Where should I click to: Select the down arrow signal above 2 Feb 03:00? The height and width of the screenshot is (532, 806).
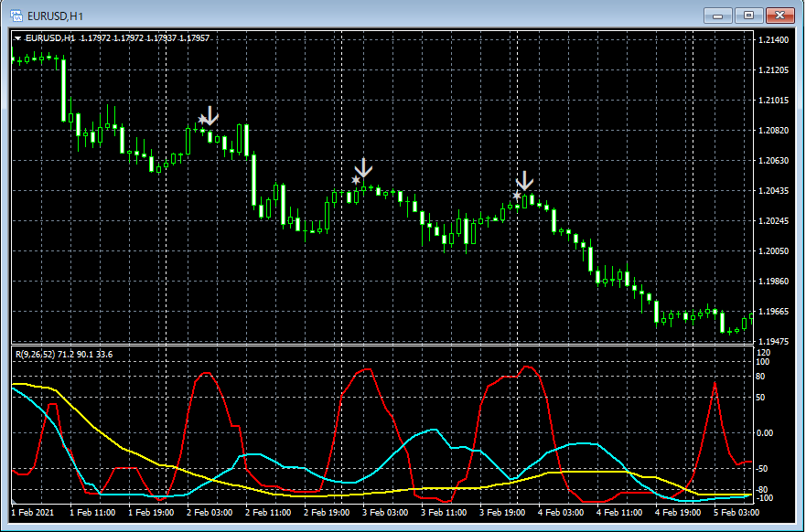pos(210,115)
